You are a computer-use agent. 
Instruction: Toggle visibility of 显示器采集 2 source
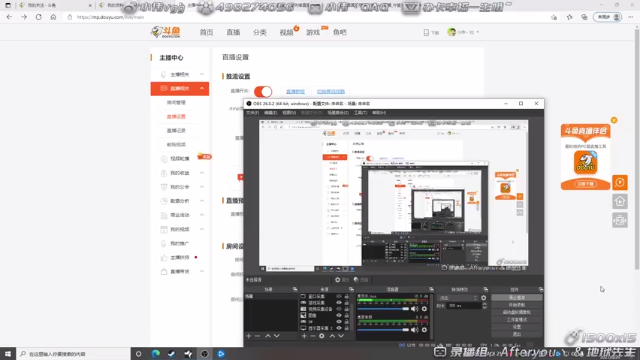[x=339, y=328]
